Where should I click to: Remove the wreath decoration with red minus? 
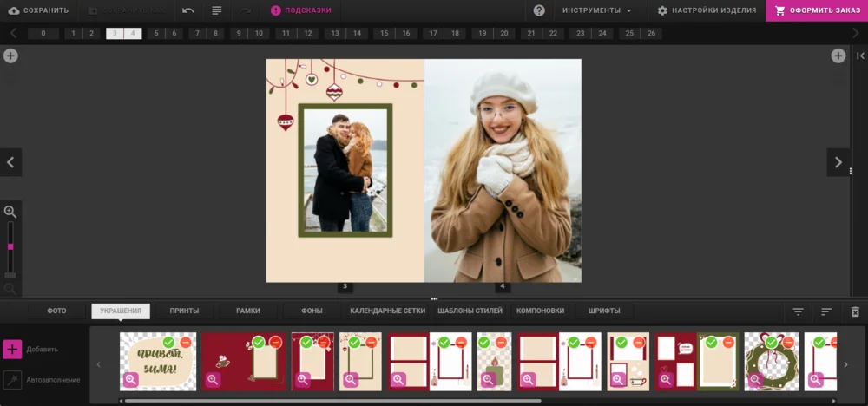click(x=788, y=343)
